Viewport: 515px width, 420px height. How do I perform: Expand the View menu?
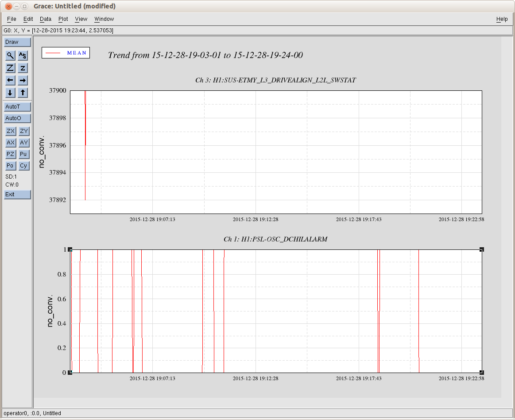pos(81,19)
